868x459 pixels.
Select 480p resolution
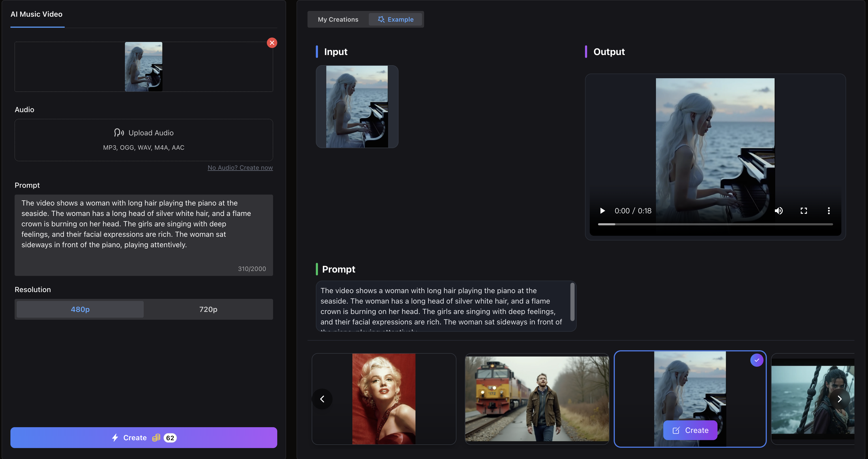(x=80, y=309)
